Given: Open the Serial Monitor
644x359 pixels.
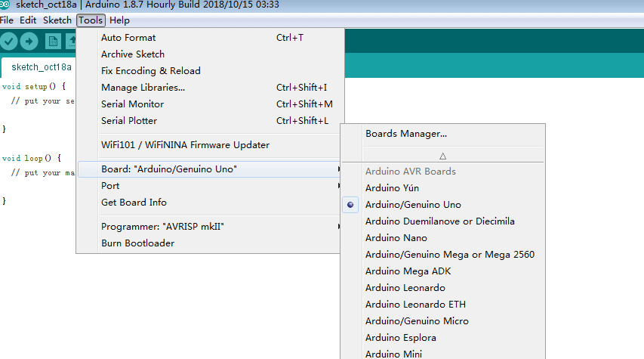Looking at the screenshot, I should click(211, 104).
